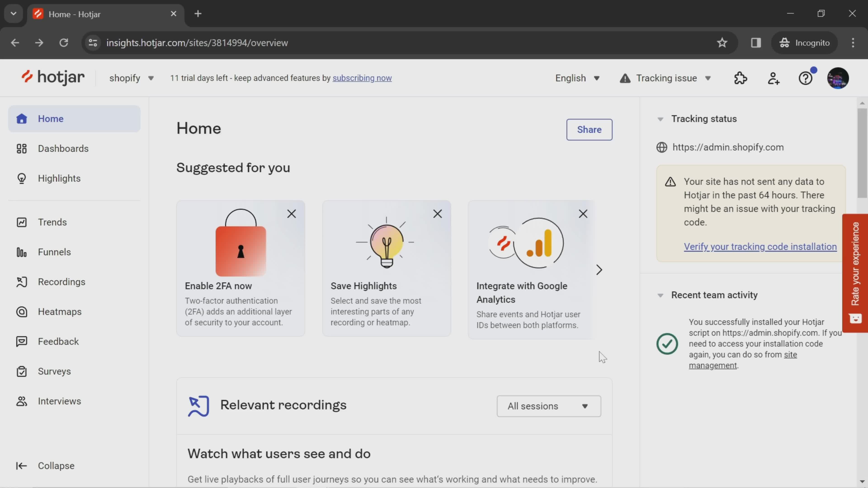
Task: Click subscribing now link
Action: point(362,78)
